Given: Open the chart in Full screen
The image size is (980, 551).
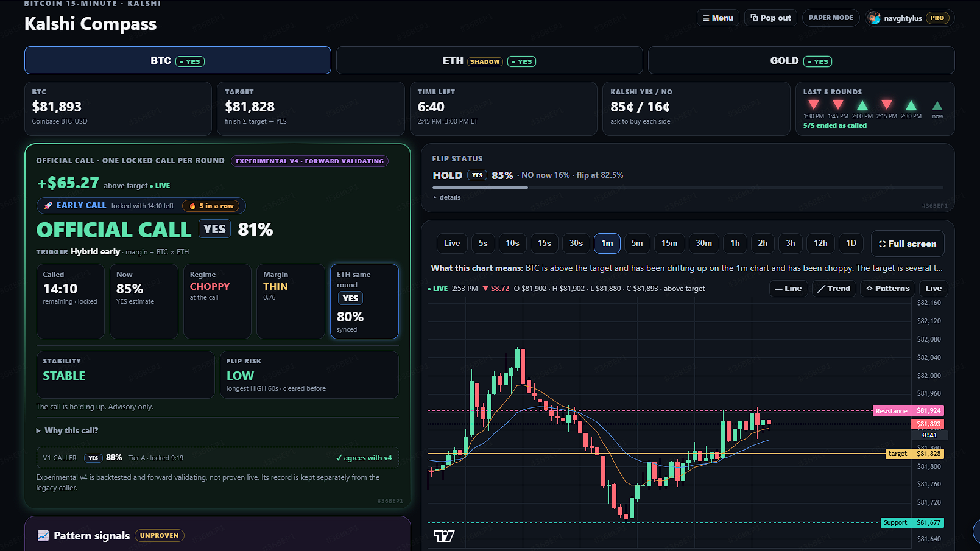Looking at the screenshot, I should (908, 244).
